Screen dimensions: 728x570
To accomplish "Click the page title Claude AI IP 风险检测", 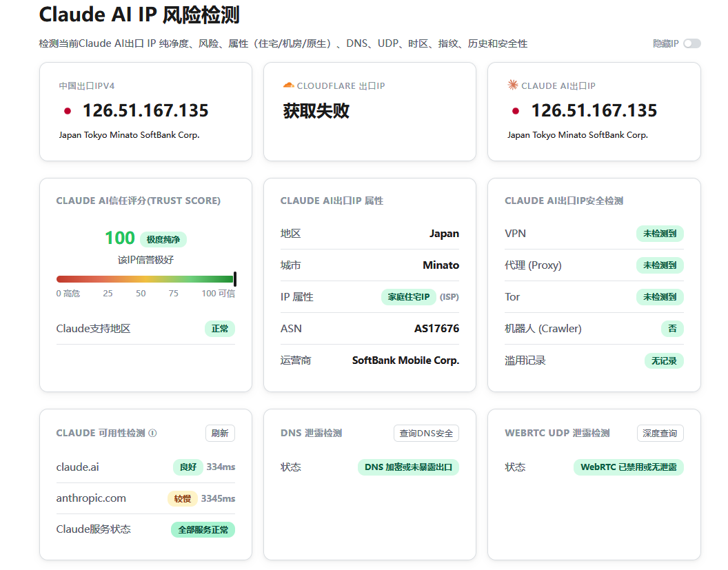I will coord(139,15).
